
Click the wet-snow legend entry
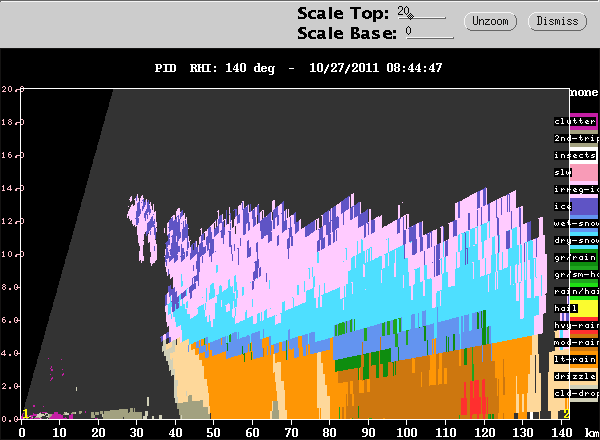tap(575, 223)
